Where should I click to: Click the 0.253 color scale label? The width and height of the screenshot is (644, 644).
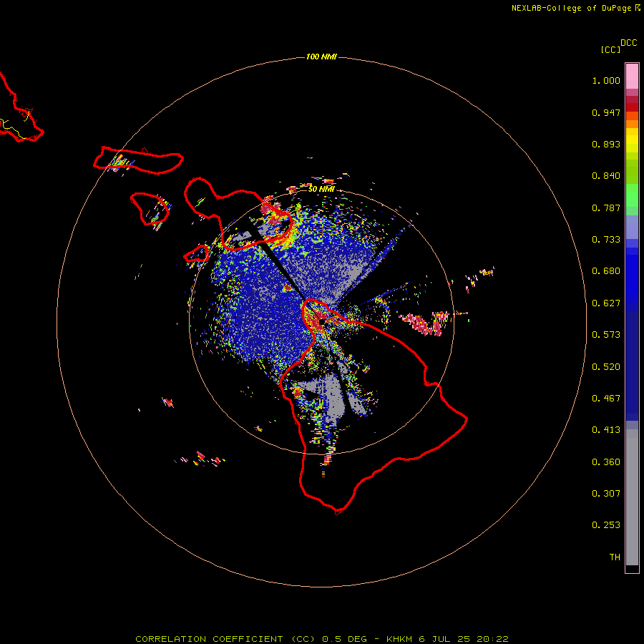606,525
